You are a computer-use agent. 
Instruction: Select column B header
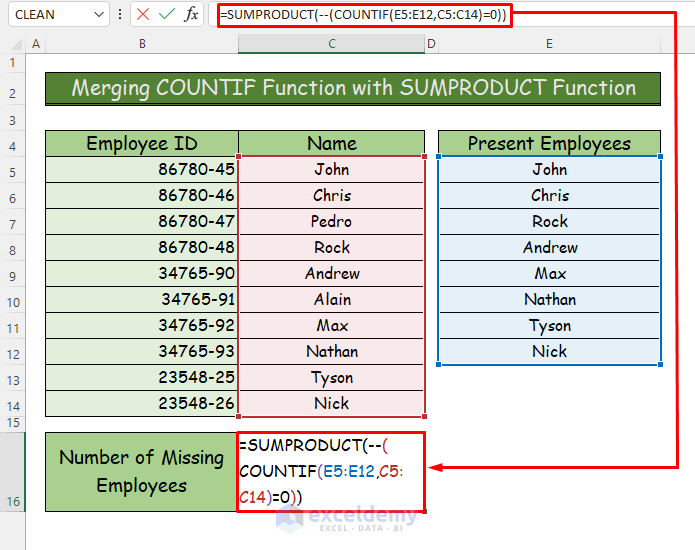coord(142,44)
